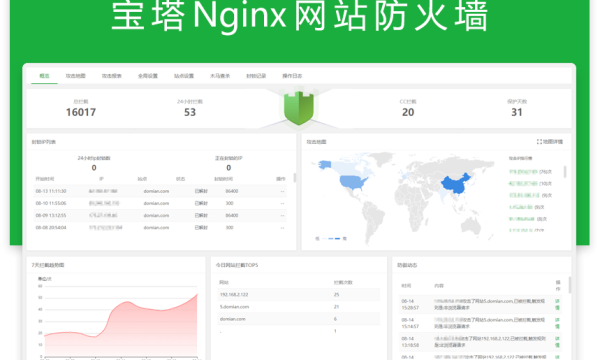Image resolution: width=600 pixels, height=360 pixels.
Task: Open the 站点设置 tab
Action: coord(184,76)
